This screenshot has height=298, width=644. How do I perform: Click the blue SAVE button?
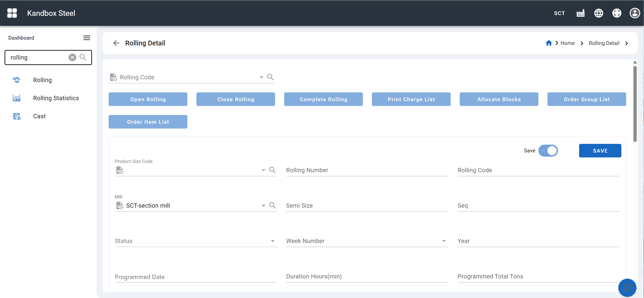(600, 151)
